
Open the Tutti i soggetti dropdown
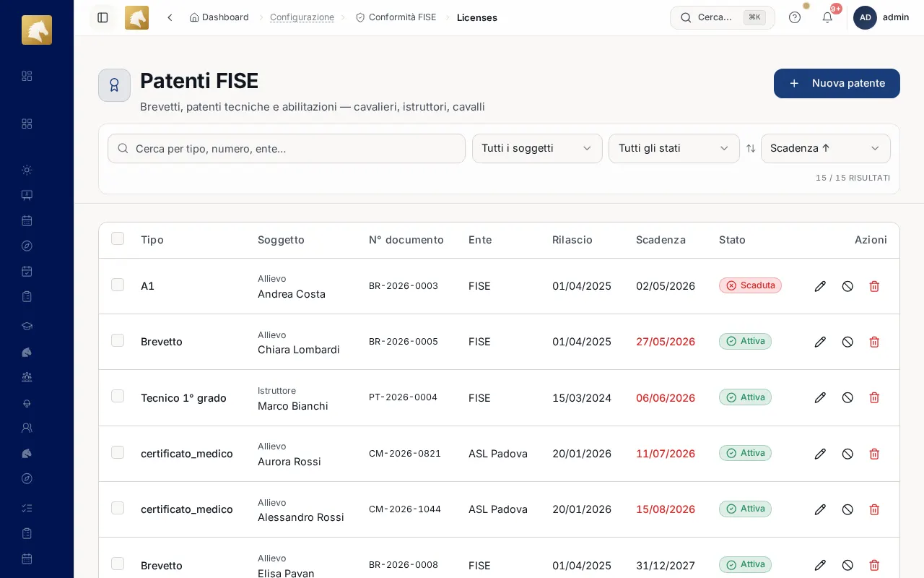(537, 148)
